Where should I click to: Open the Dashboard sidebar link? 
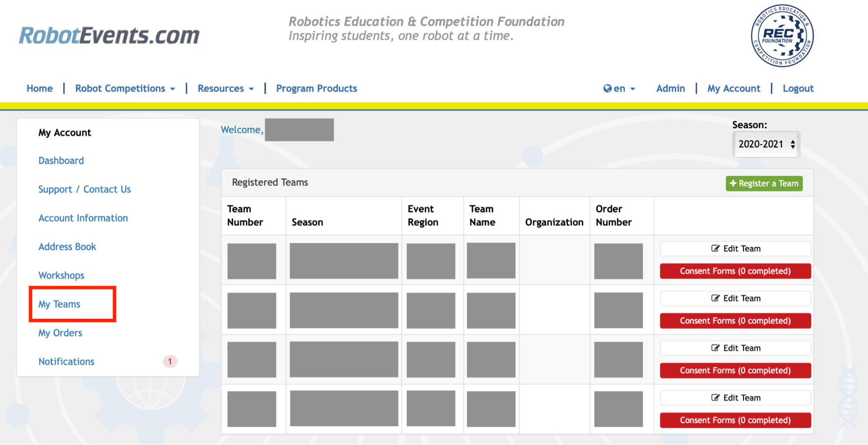(x=61, y=161)
